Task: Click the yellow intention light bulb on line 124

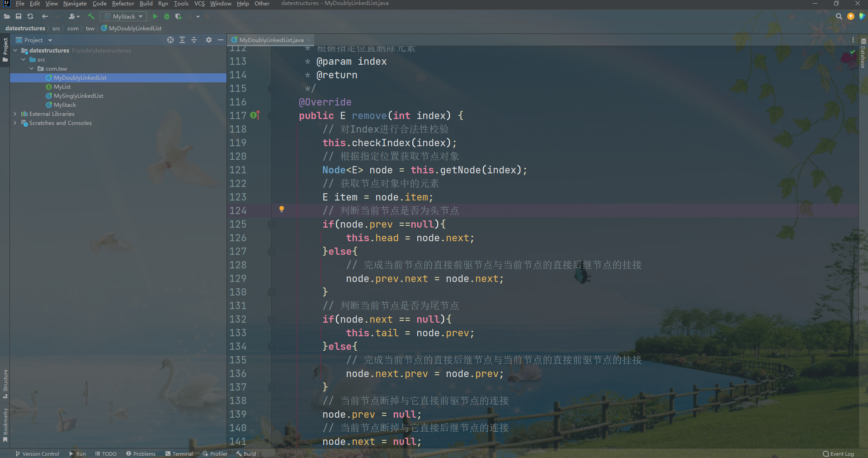Action: point(281,209)
